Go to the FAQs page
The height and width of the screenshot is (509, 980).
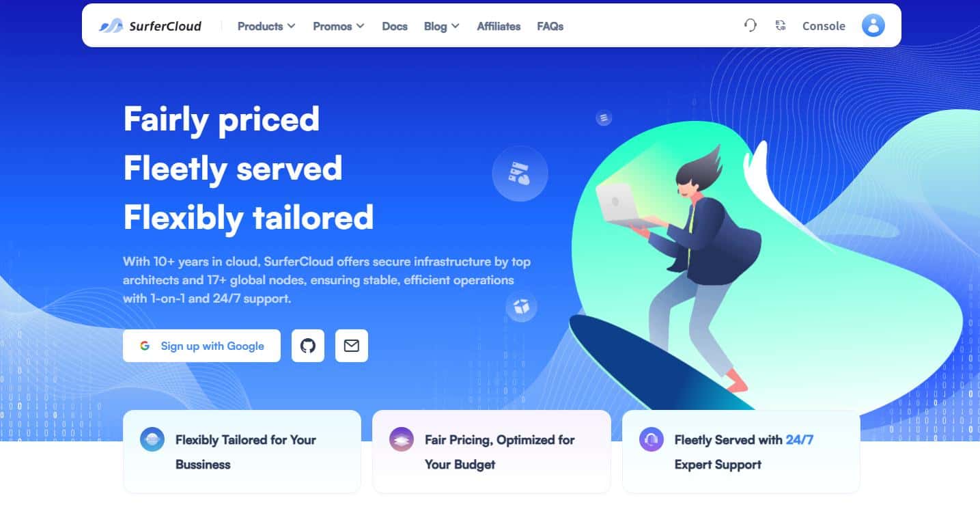(x=550, y=26)
